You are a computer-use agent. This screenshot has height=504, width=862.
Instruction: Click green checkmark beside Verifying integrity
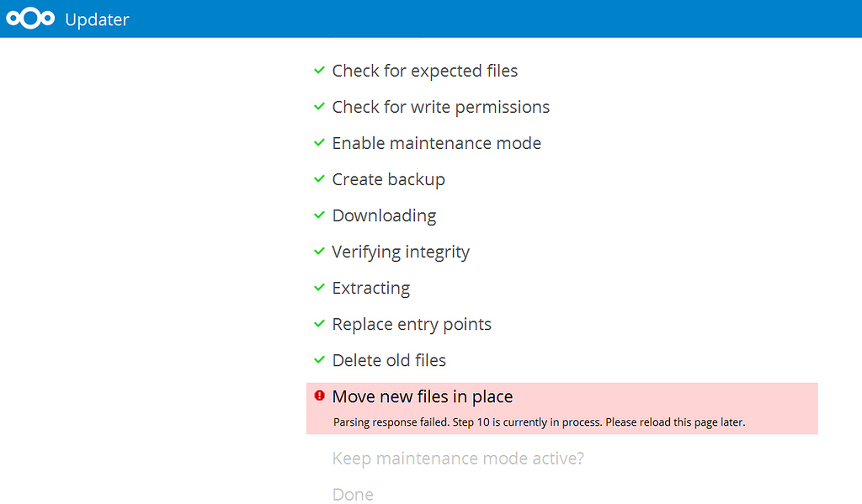(x=319, y=252)
